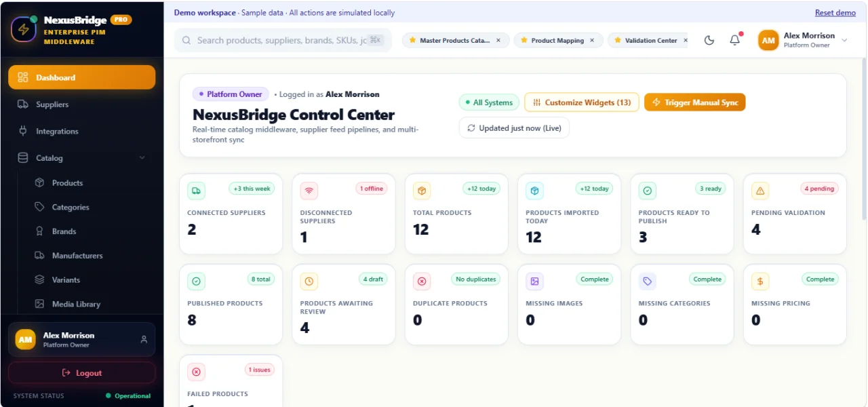Open the Dashboard sidebar item
The width and height of the screenshot is (868, 407).
pos(81,77)
